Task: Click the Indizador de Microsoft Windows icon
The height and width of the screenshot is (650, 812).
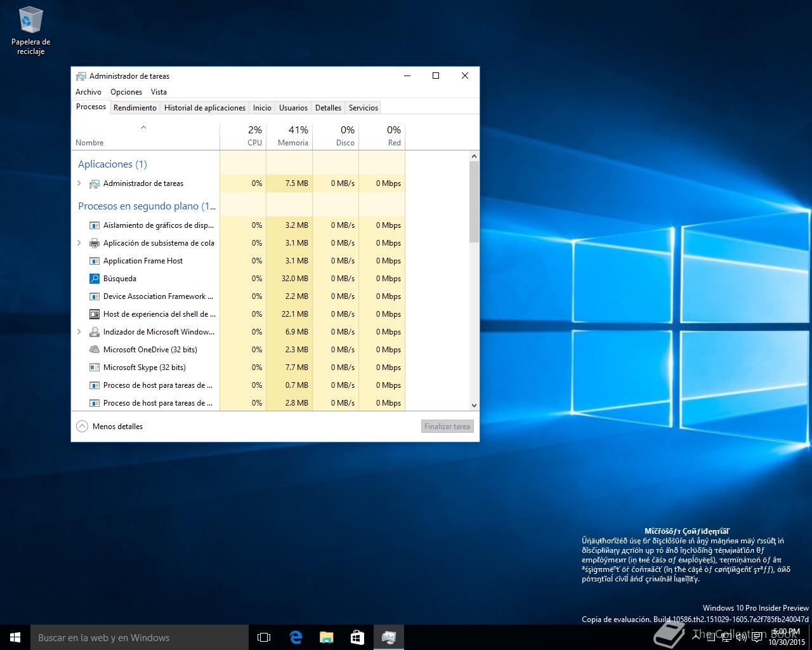Action: point(95,332)
